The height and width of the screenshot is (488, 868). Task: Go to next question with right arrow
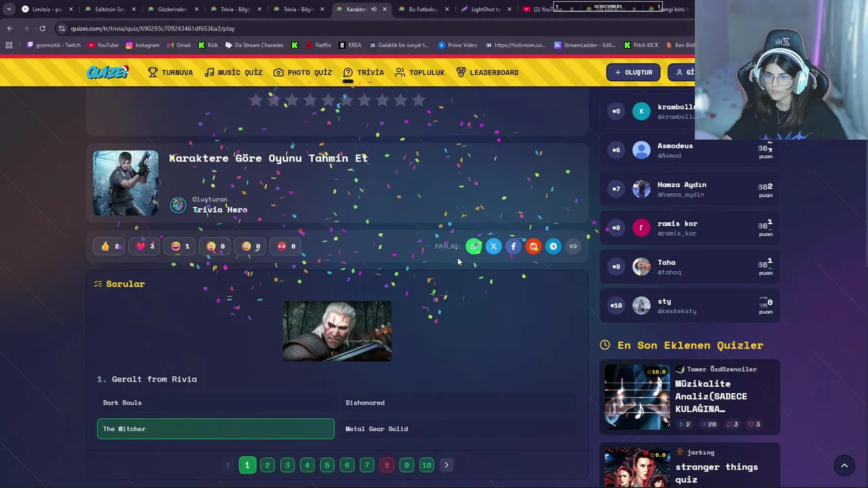pos(446,465)
